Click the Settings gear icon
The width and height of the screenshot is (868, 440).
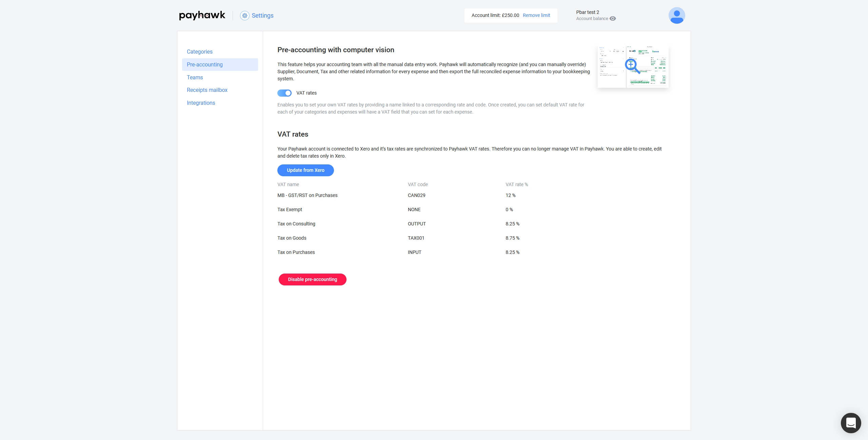pyautogui.click(x=244, y=16)
